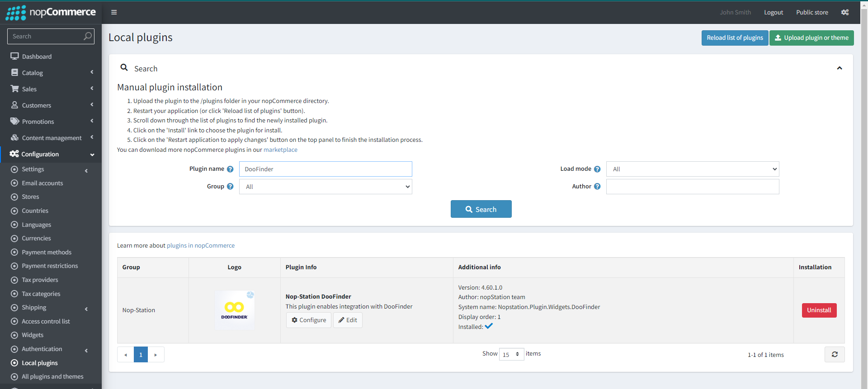Open the settings gears icon in top bar
The height and width of the screenshot is (389, 868).
click(845, 12)
